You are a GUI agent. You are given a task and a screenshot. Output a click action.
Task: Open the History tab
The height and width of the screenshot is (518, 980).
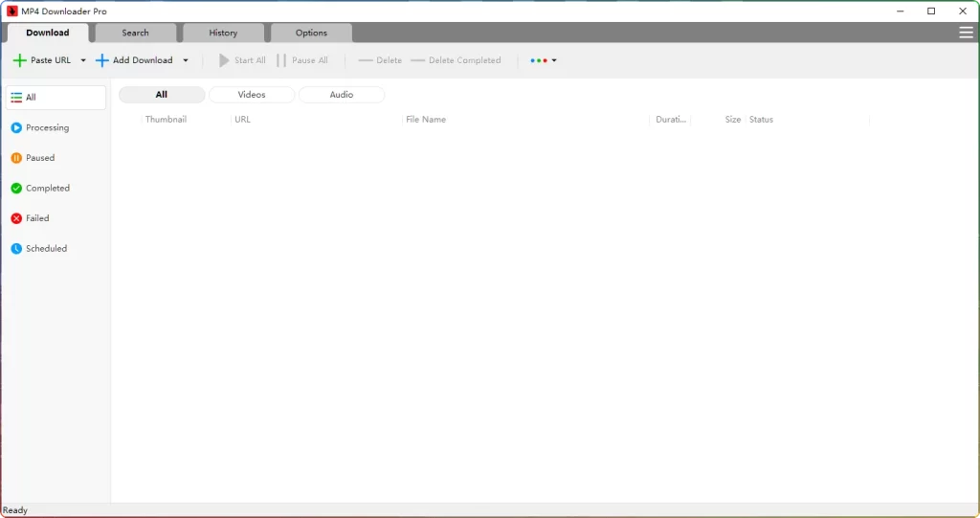tap(223, 33)
